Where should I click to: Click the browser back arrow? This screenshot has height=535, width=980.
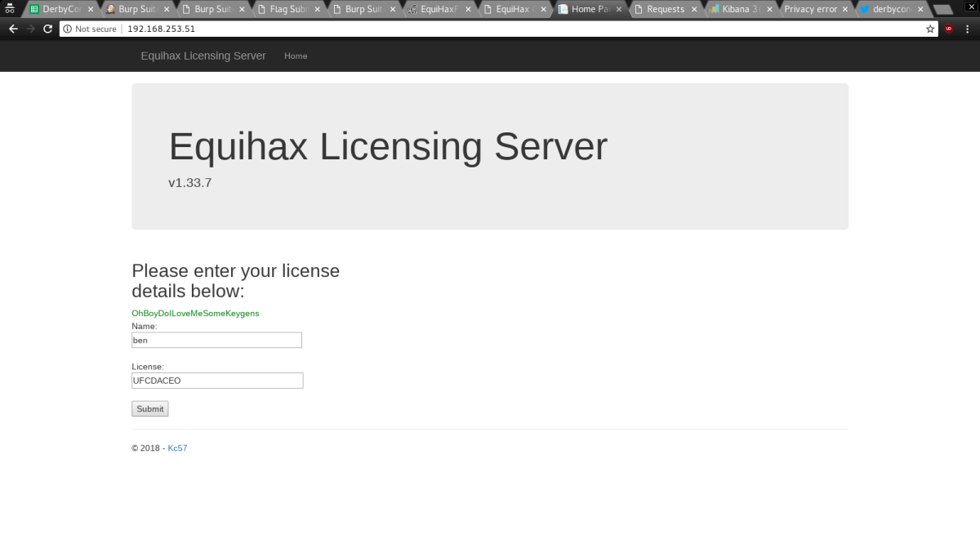13,29
